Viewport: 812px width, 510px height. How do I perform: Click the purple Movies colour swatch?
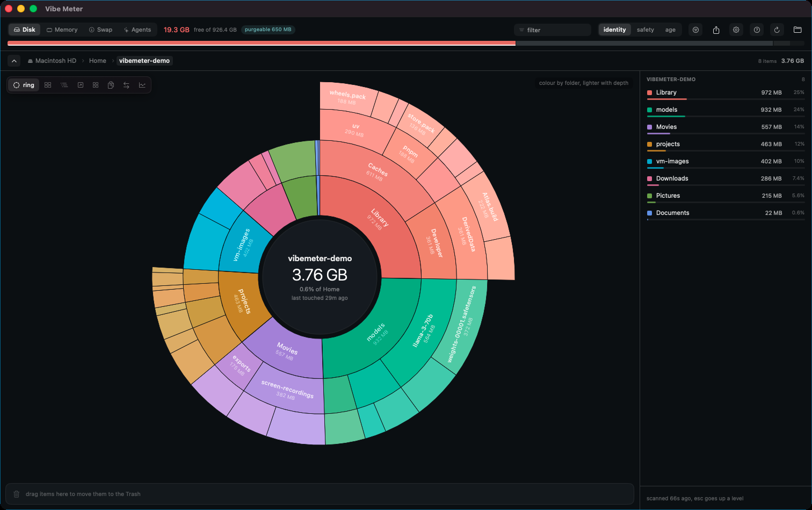click(x=650, y=127)
